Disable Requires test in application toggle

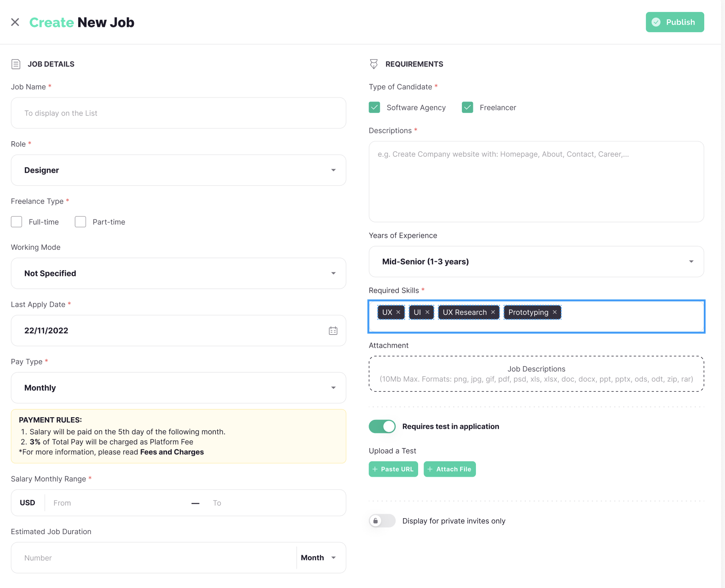382,426
